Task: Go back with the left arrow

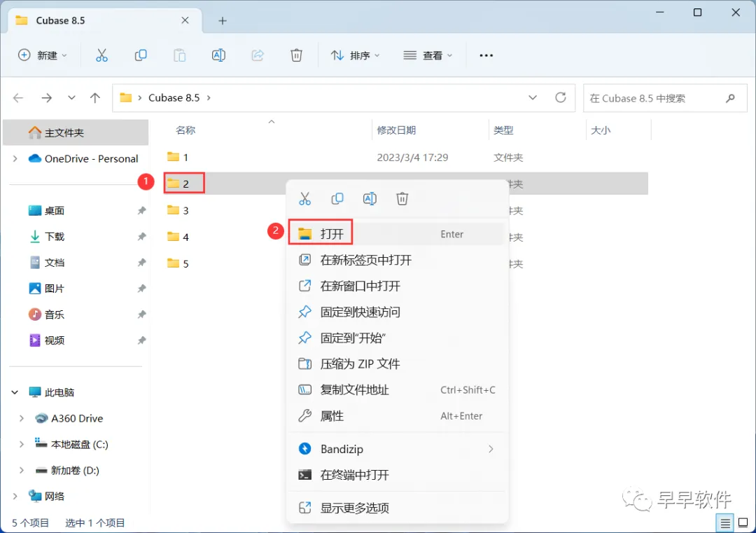Action: (x=18, y=98)
